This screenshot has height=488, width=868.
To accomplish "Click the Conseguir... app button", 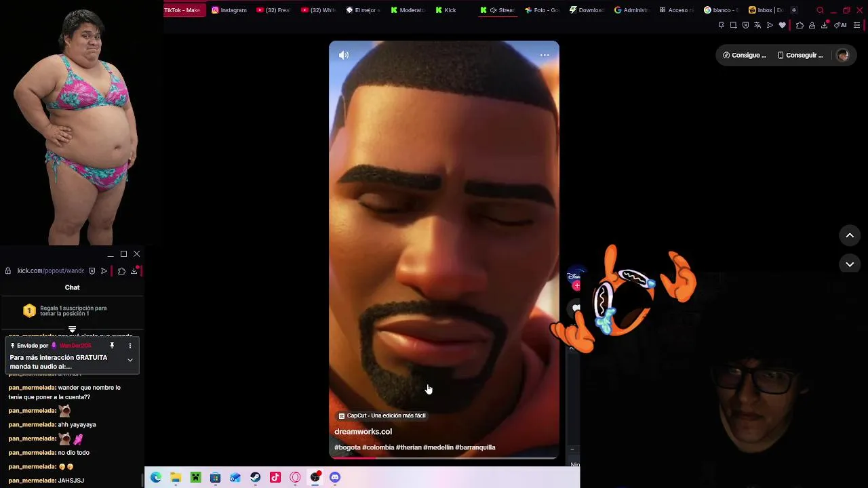I will coord(800,56).
